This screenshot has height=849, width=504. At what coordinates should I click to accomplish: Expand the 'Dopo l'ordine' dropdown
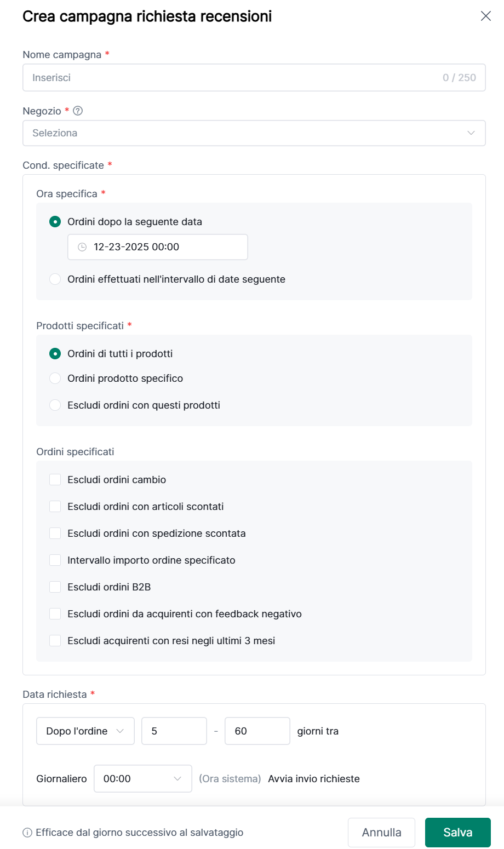coord(85,731)
